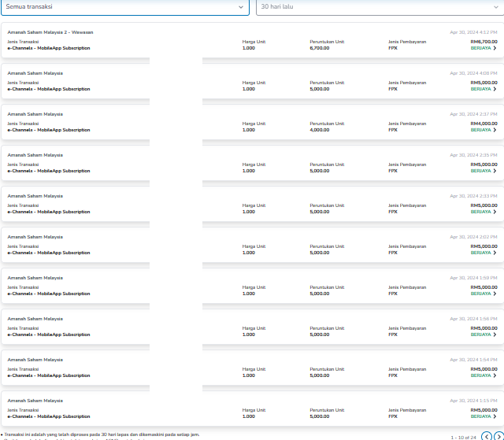
Task: Open details chevron for 2:35 PM transaction
Action: 495,171
